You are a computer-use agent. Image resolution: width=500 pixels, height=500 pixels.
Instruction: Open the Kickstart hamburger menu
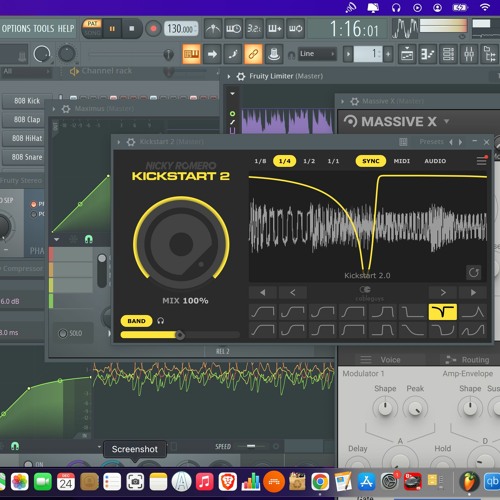[x=481, y=161]
